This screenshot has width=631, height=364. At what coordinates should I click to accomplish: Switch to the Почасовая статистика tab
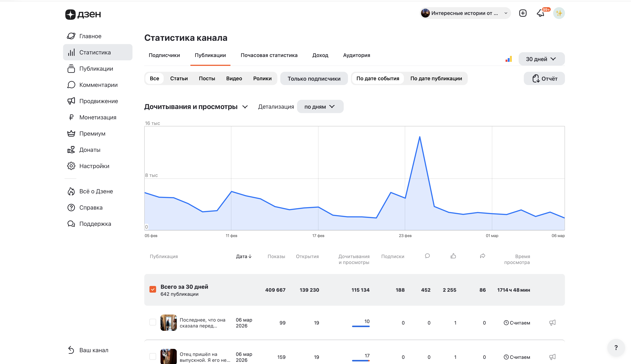pos(269,55)
